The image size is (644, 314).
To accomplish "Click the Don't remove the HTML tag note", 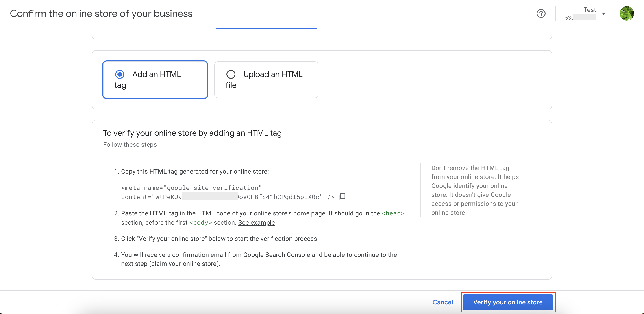I will pyautogui.click(x=475, y=190).
